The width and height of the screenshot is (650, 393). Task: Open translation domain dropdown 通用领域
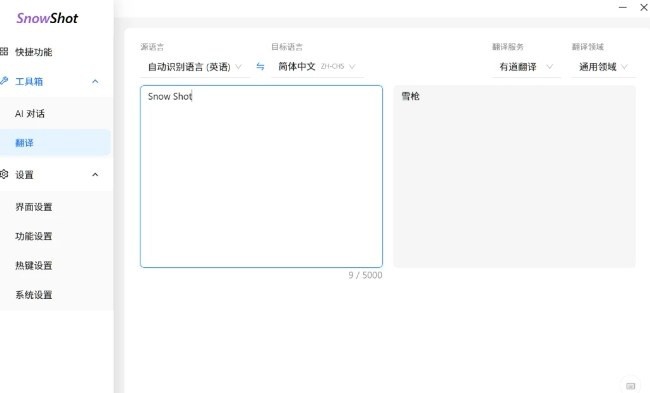coord(603,67)
